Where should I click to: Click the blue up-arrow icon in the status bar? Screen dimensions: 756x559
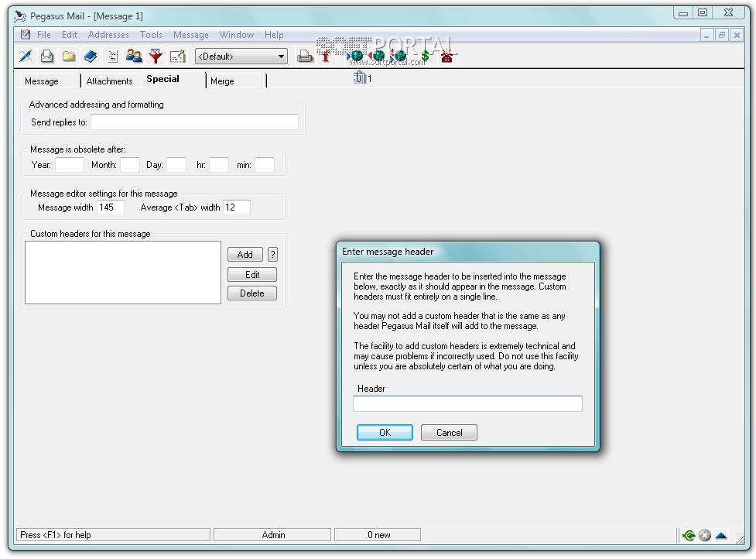(x=721, y=535)
